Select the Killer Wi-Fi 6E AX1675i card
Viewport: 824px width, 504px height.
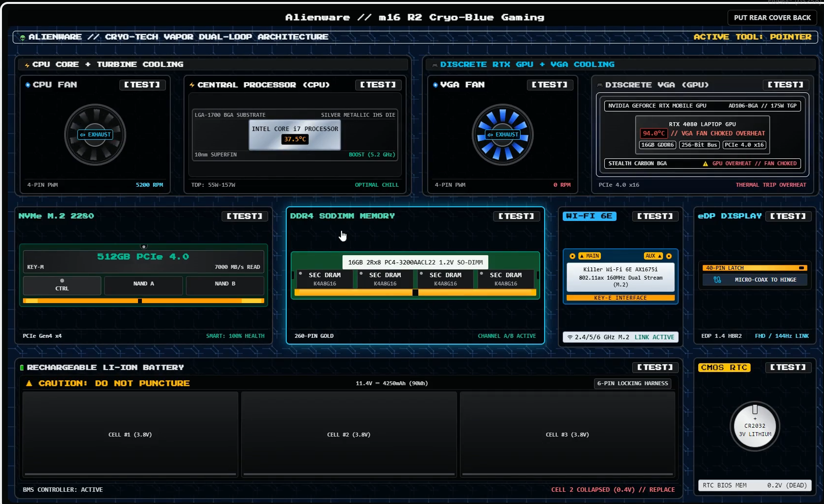620,277
